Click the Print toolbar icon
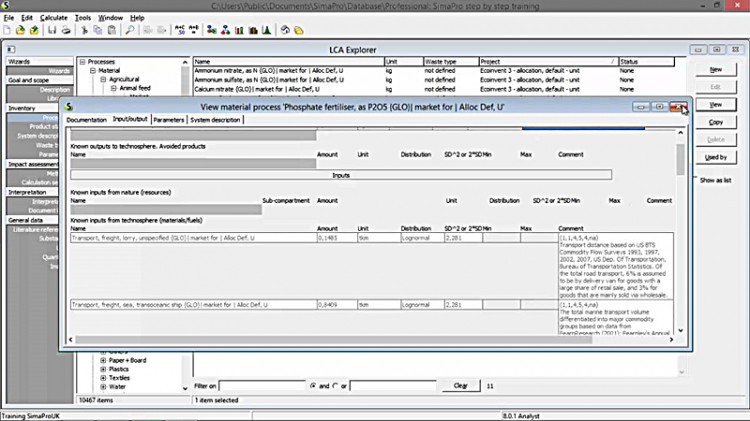Viewport: 750px width, 421px height. (x=66, y=30)
